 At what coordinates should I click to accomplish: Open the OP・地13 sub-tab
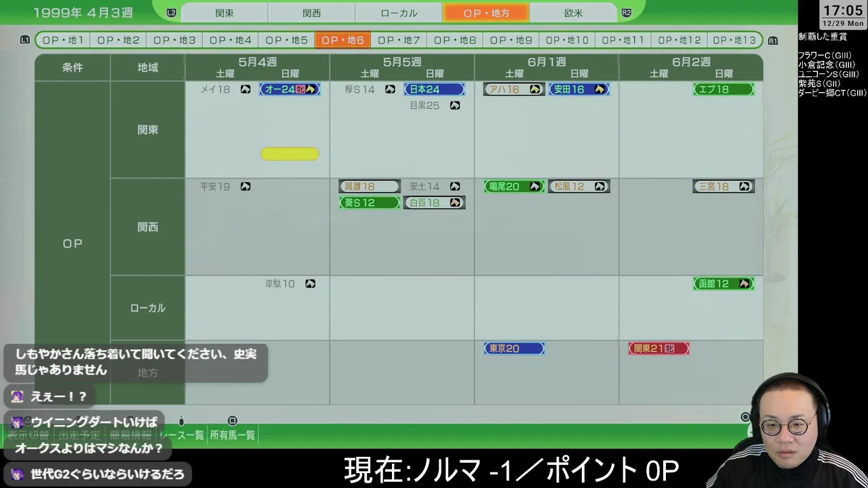[734, 40]
